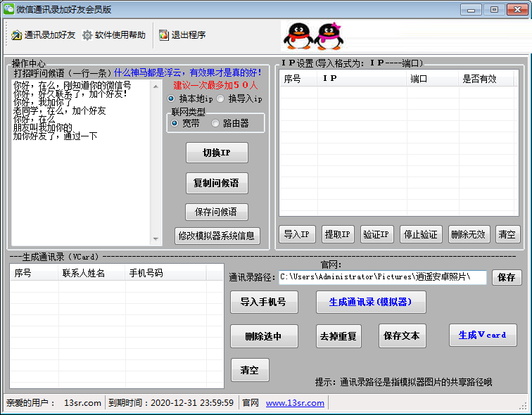
Task: Click the 退出程序 icon to quit
Action: coord(164,35)
